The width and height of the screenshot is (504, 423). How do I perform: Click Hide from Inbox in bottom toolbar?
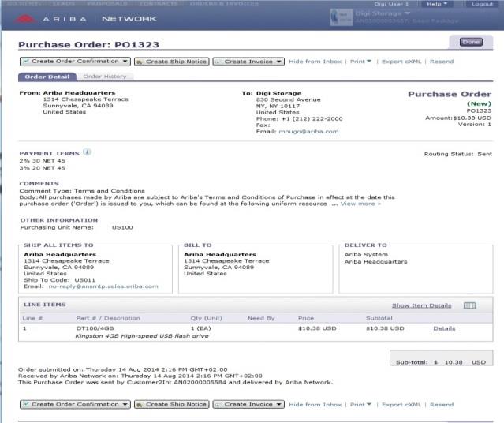click(315, 405)
